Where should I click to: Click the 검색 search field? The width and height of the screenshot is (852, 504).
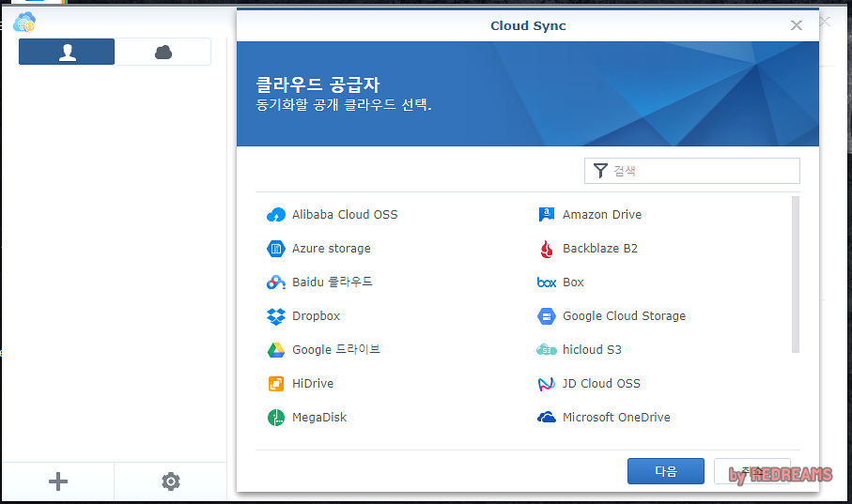tap(691, 171)
